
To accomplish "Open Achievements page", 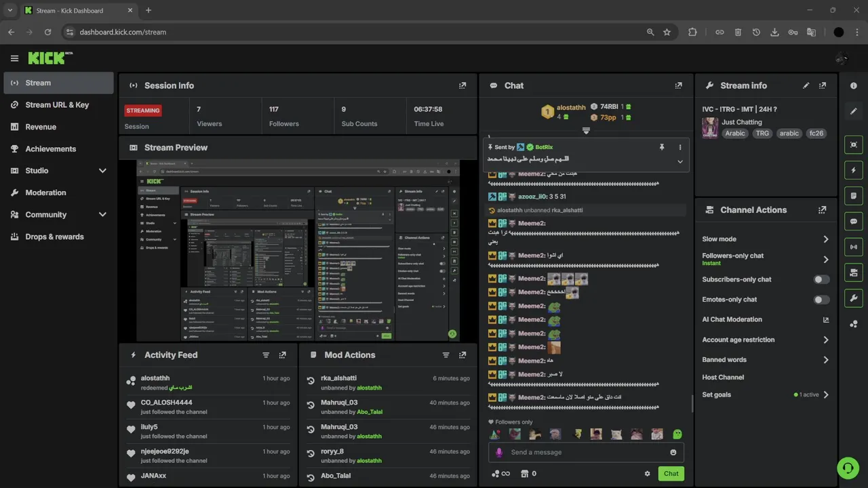I will click(x=58, y=149).
